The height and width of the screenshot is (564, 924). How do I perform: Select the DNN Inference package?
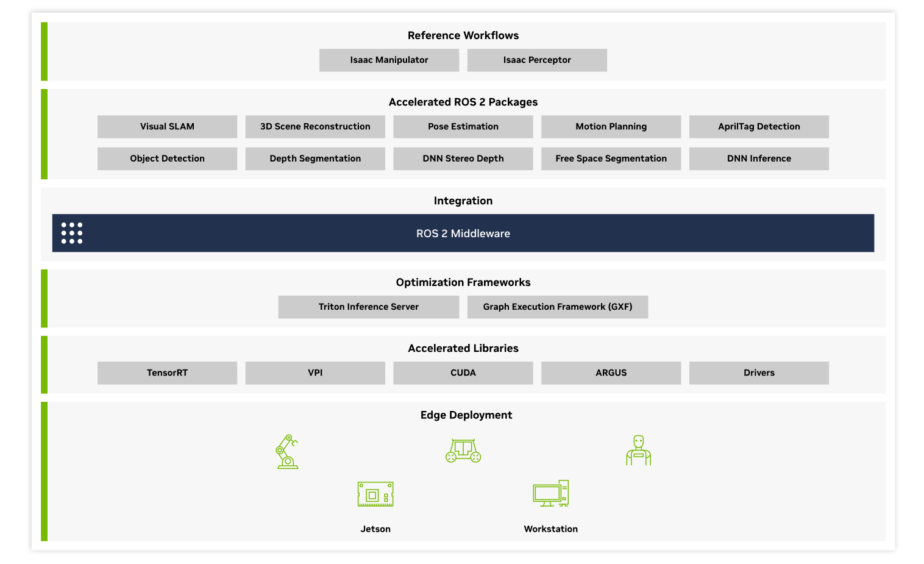pyautogui.click(x=759, y=158)
